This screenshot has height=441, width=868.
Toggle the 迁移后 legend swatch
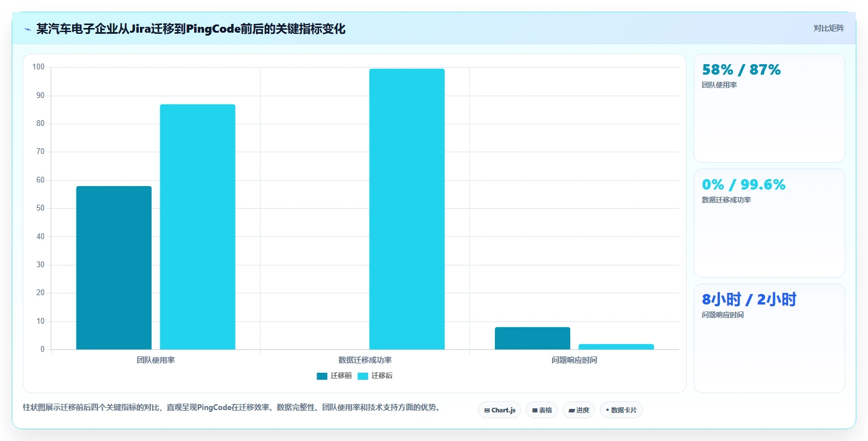point(363,376)
